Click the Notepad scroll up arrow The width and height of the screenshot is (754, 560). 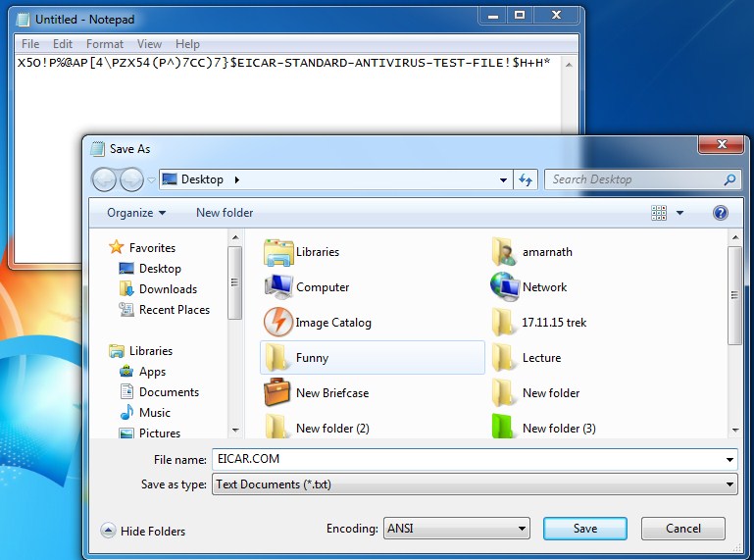(x=569, y=65)
